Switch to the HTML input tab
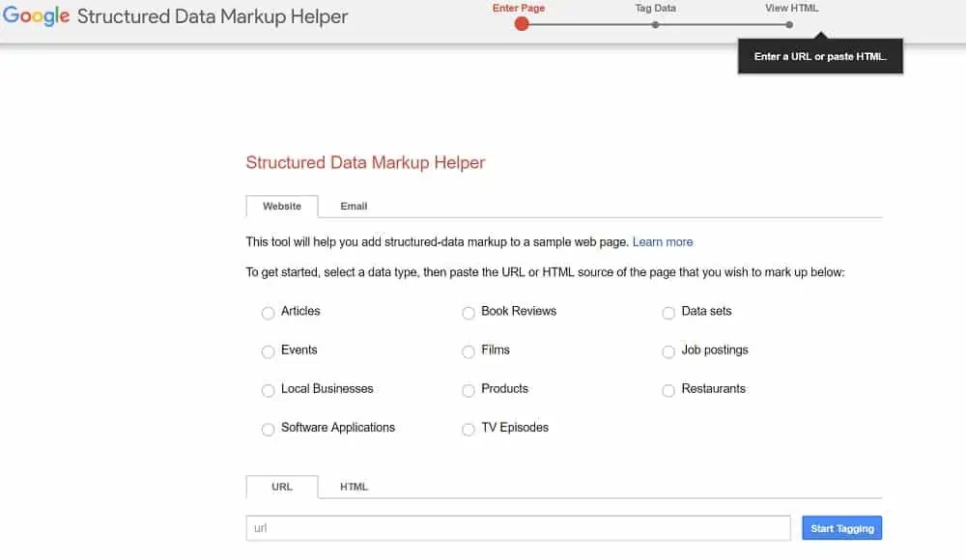966x560 pixels. (354, 487)
